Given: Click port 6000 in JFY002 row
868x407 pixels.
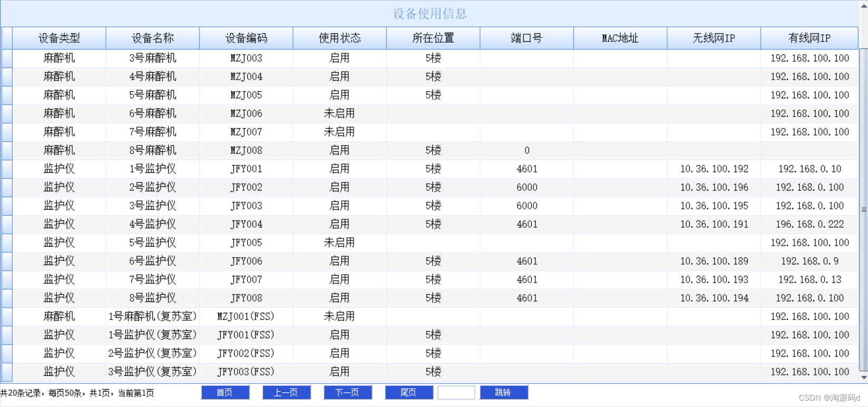Looking at the screenshot, I should pyautogui.click(x=527, y=187).
